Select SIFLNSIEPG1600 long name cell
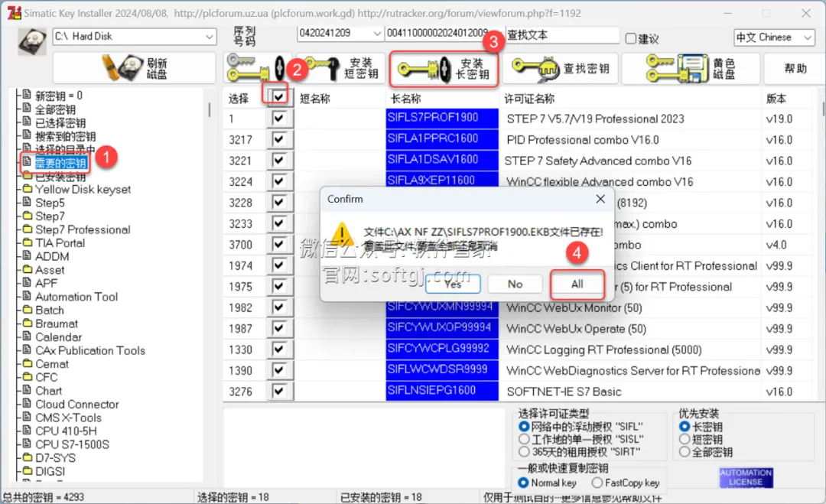Viewport: 826px width, 504px height. click(442, 391)
